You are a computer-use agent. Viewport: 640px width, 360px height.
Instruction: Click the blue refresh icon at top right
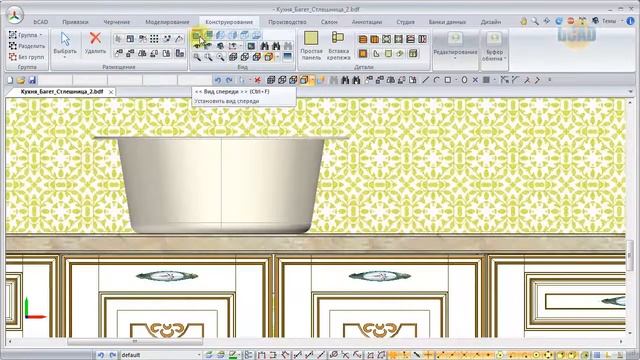559,21
